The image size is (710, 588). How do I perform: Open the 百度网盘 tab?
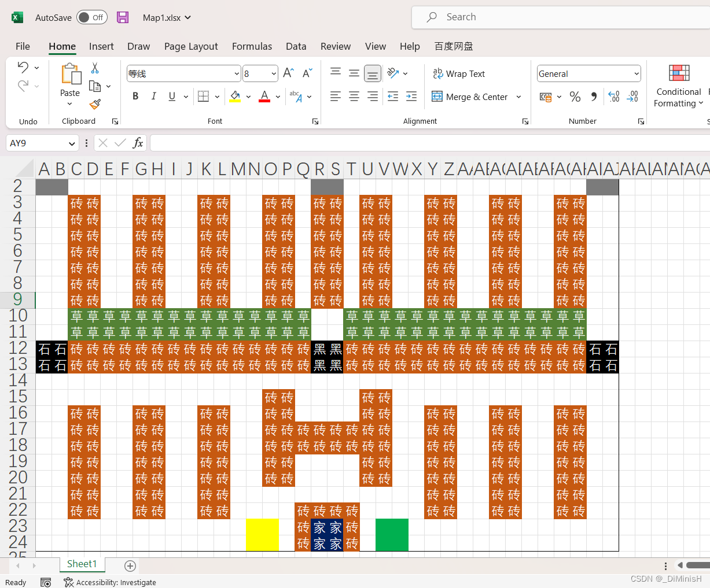454,46
